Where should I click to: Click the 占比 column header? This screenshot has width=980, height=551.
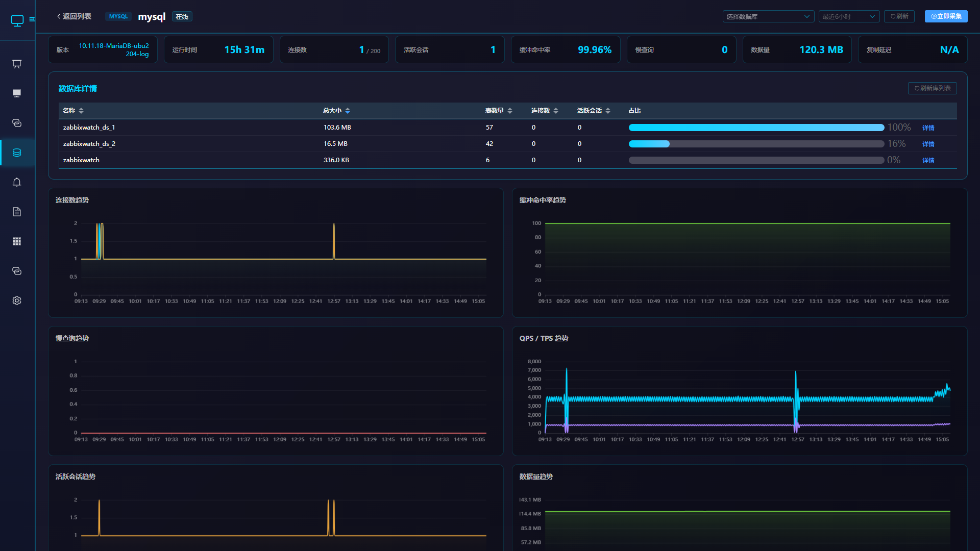pyautogui.click(x=634, y=111)
